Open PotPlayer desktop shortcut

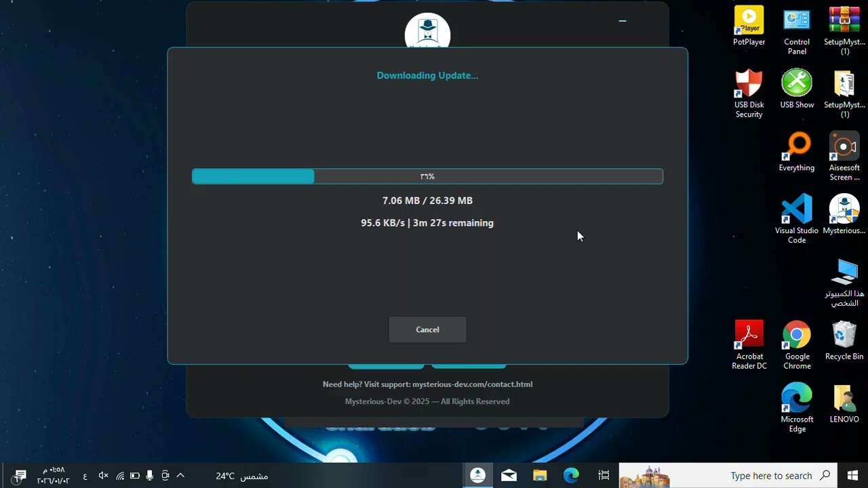click(x=749, y=27)
